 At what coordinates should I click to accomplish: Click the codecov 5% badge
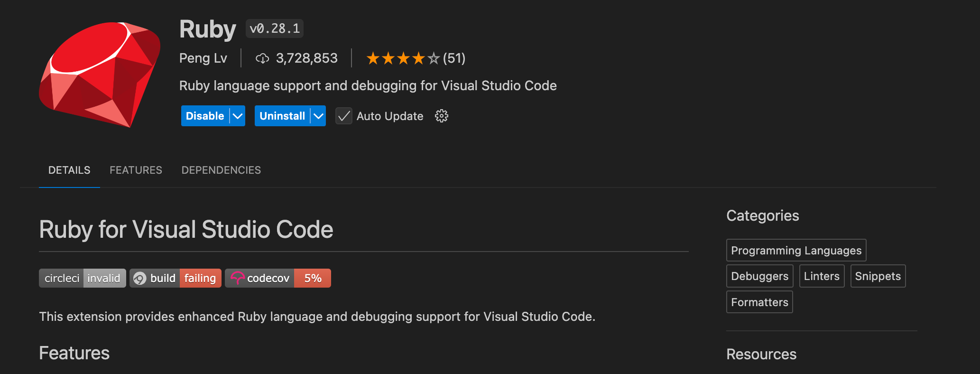point(278,278)
